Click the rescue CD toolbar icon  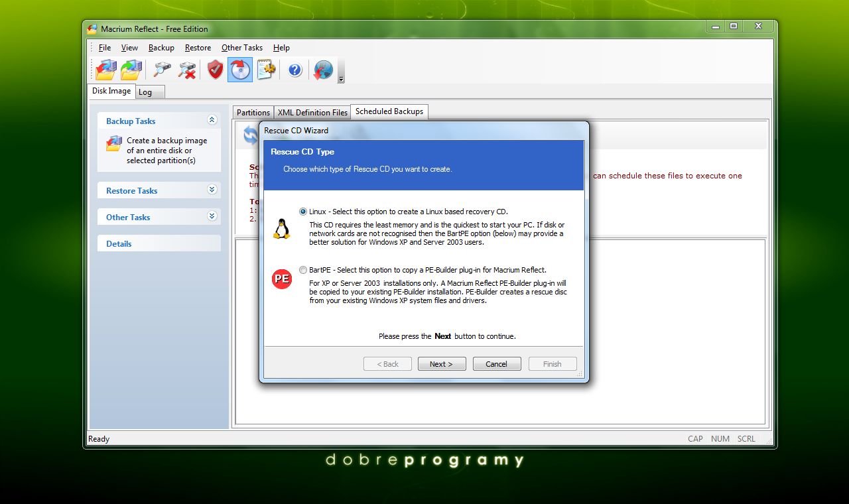coord(240,69)
